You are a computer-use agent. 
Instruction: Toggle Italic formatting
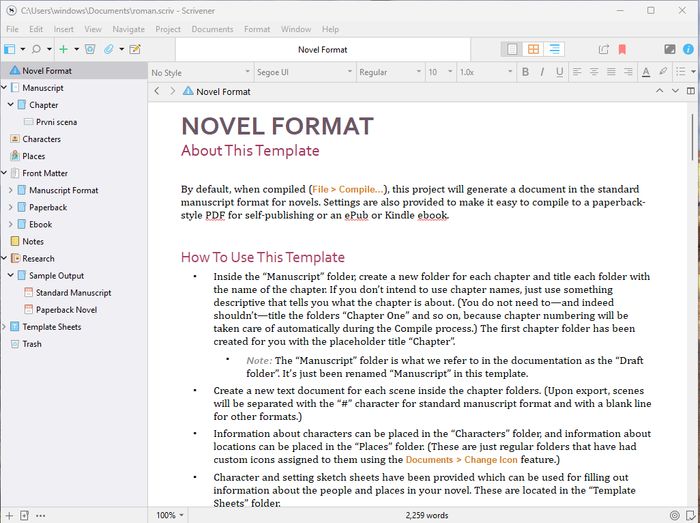click(x=542, y=72)
